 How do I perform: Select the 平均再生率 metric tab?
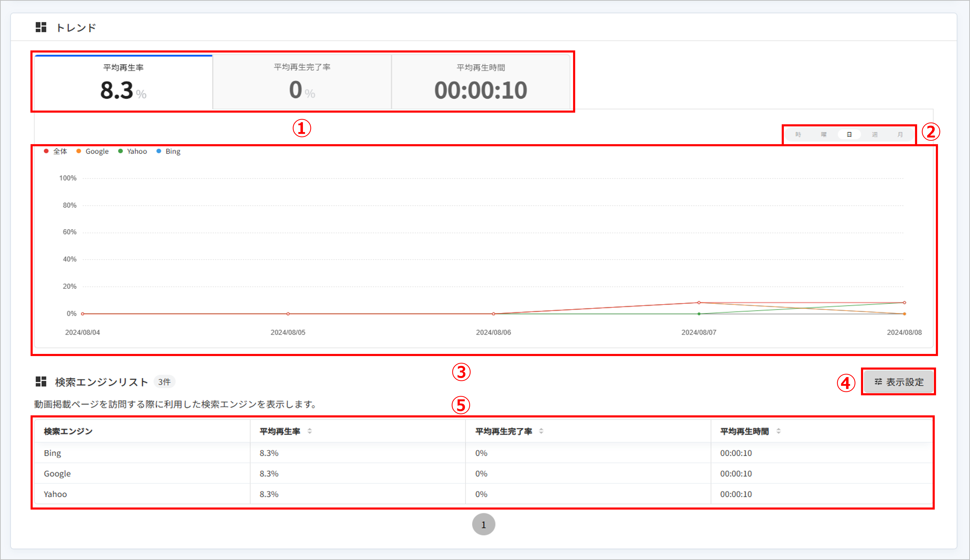[x=123, y=82]
